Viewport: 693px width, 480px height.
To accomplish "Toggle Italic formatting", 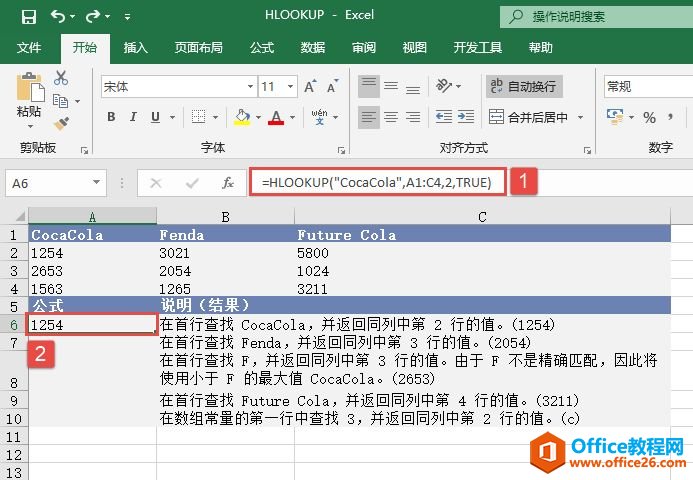I will pyautogui.click(x=133, y=117).
